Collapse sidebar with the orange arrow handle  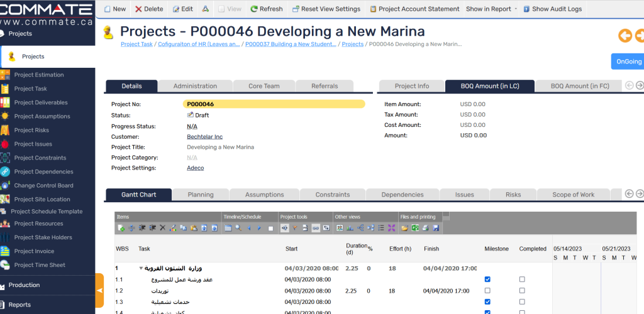click(x=99, y=290)
